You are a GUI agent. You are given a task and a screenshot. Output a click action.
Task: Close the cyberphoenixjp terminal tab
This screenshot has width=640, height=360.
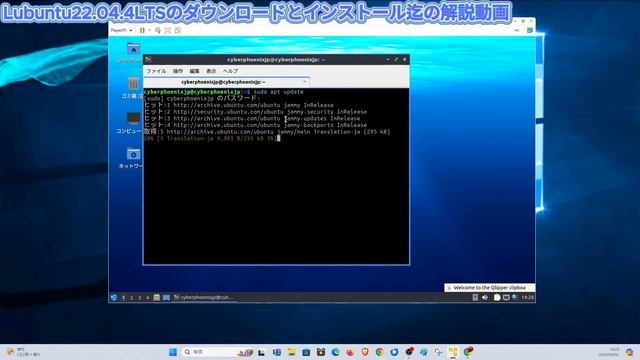pos(304,82)
